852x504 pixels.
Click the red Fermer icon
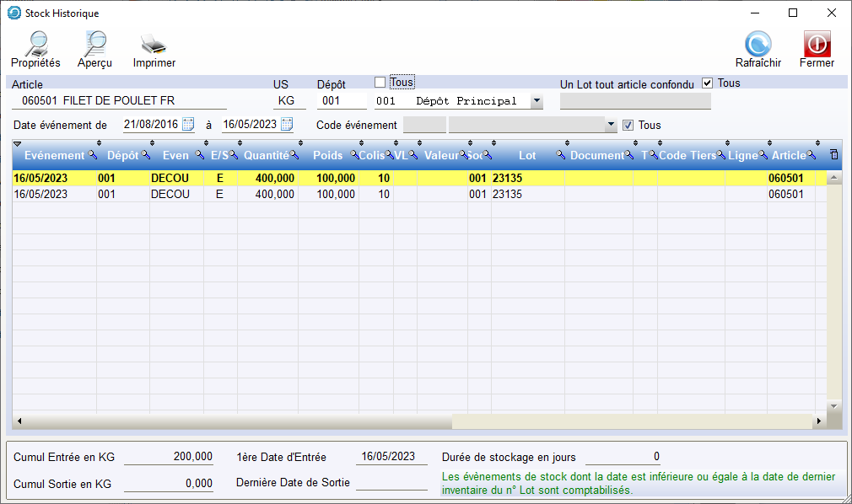coord(817,44)
